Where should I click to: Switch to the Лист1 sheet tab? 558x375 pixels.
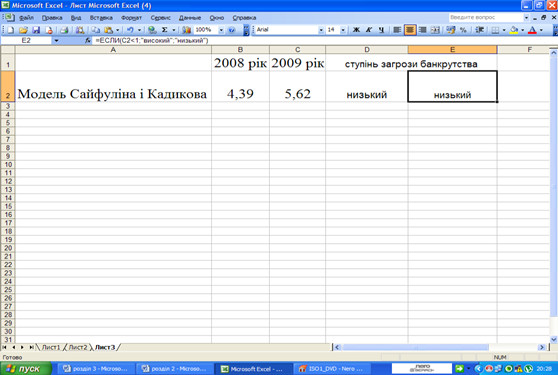[x=51, y=347]
